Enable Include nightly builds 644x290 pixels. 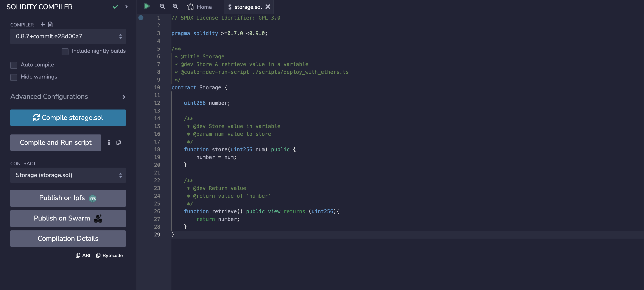click(65, 51)
